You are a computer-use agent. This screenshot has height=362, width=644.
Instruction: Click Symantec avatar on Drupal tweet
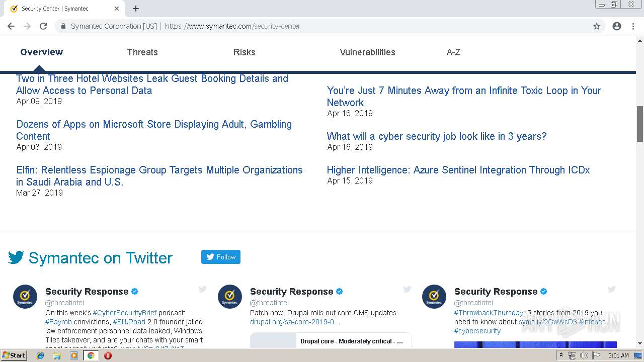230,297
